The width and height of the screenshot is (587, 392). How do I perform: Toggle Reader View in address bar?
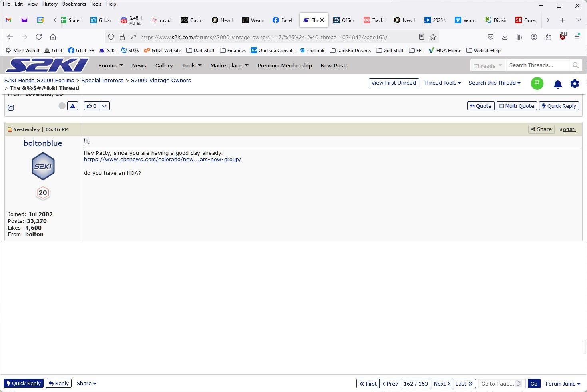coord(421,37)
